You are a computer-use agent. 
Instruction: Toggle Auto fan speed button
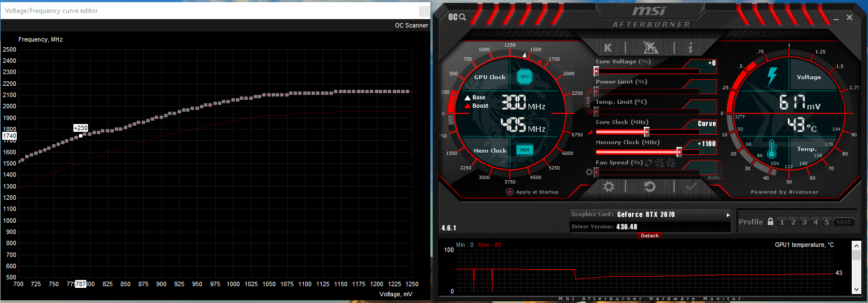(x=713, y=177)
